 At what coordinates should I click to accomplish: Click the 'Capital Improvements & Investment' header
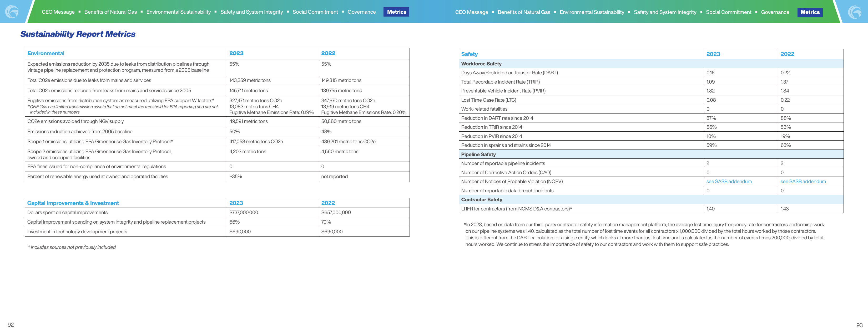pyautogui.click(x=73, y=203)
